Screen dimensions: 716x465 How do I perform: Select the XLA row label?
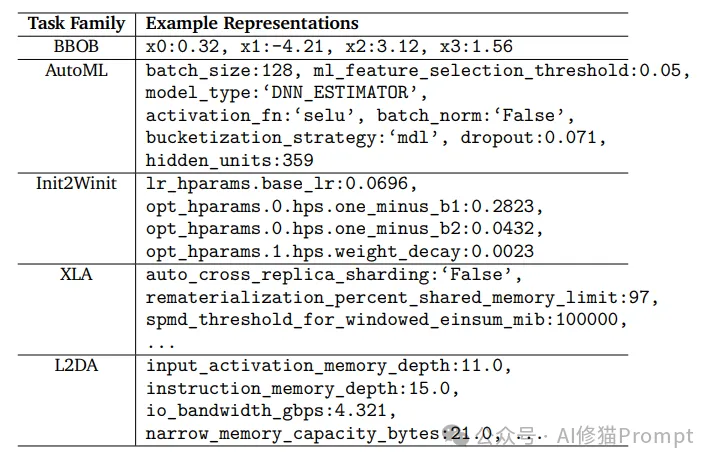pyautogui.click(x=76, y=274)
